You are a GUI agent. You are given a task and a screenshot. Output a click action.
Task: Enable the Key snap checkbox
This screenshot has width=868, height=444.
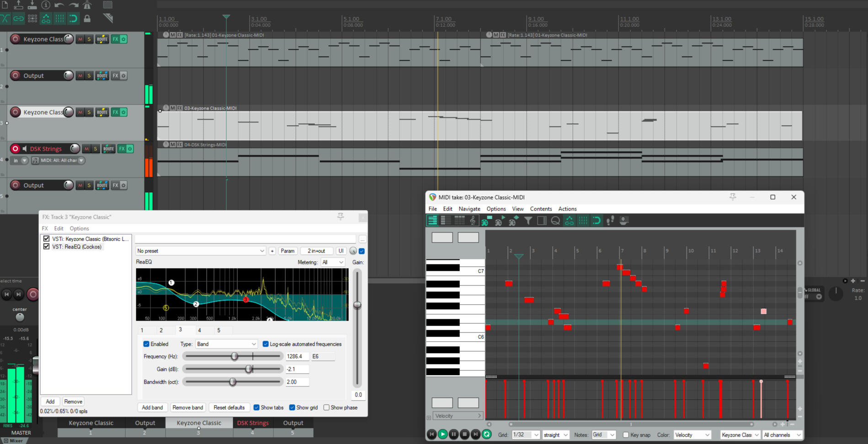[x=626, y=435]
